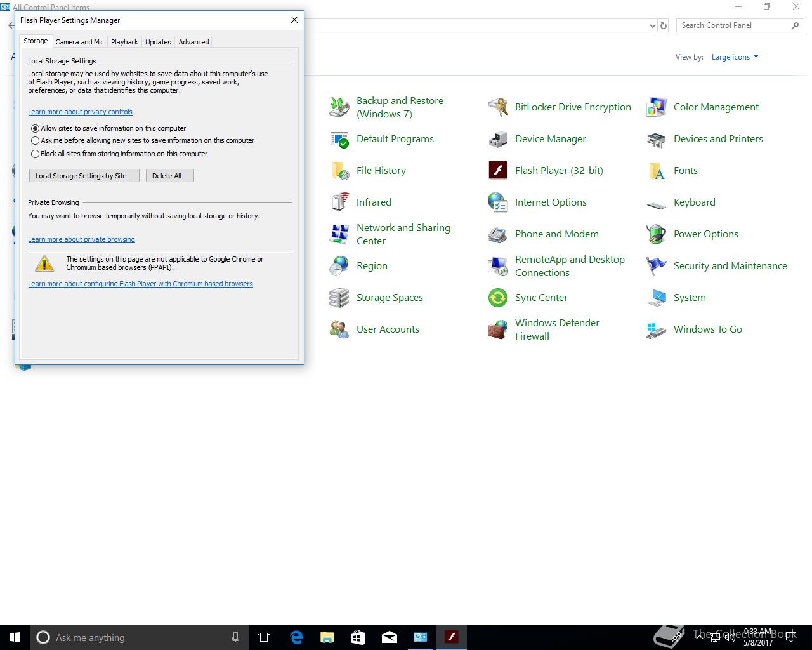Image resolution: width=812 pixels, height=650 pixels.
Task: Select the Flash Player taskbar button
Action: (452, 637)
